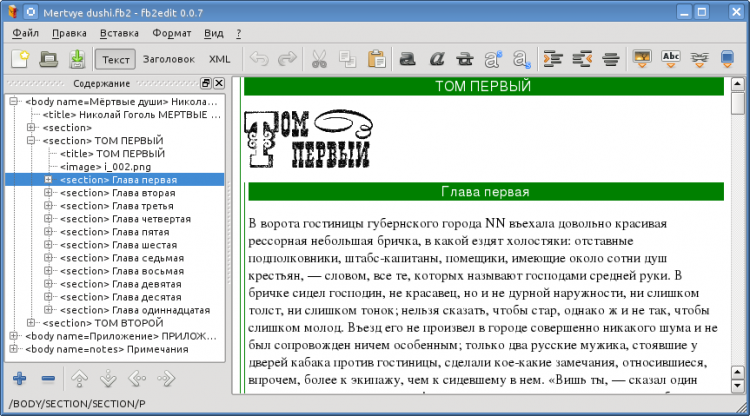Image resolution: width=750 pixels, height=416 pixels.
Task: Click the three-lines merge sections icon
Action: coord(611,59)
